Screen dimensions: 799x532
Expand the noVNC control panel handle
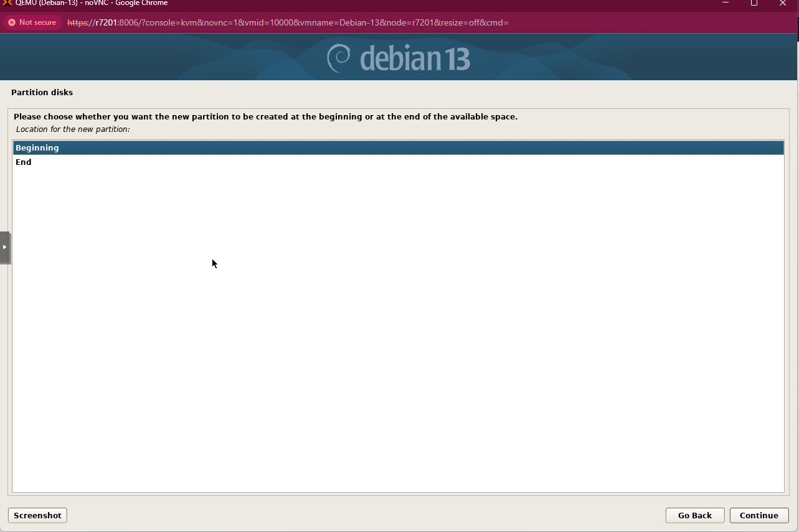click(5, 247)
